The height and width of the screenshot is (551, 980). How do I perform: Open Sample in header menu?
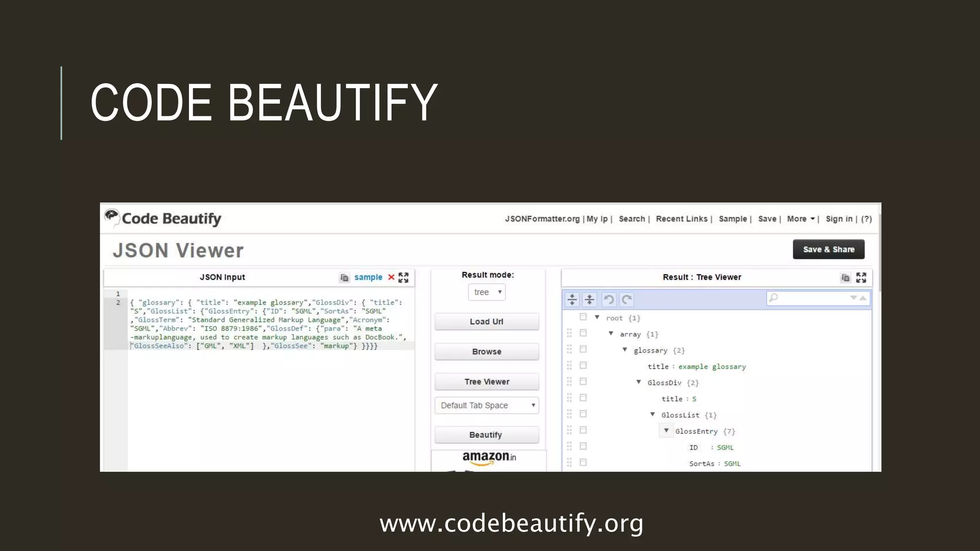tap(733, 219)
